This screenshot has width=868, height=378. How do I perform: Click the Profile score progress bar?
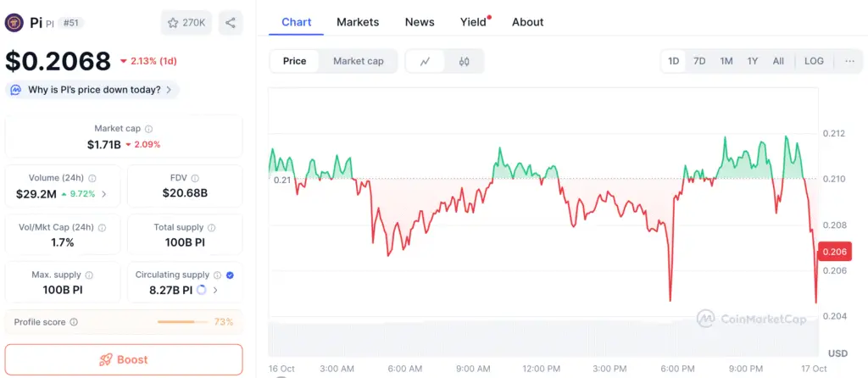182,322
